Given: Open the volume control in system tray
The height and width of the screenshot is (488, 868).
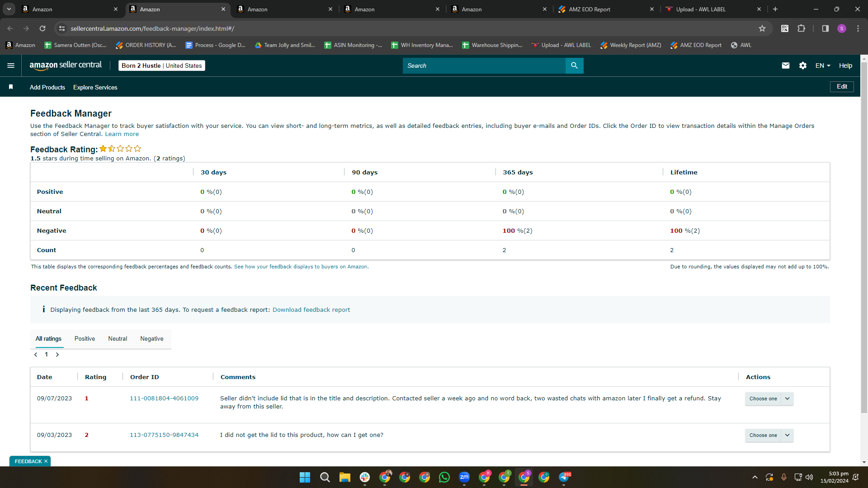Looking at the screenshot, I should coord(809,477).
